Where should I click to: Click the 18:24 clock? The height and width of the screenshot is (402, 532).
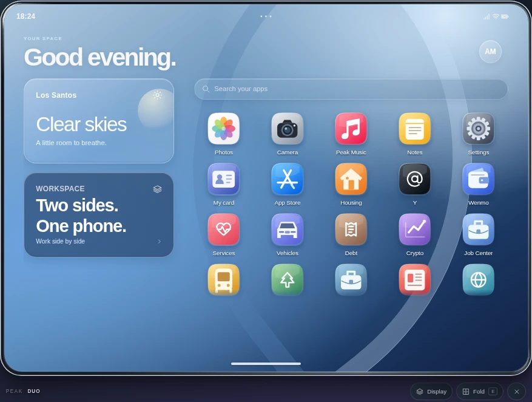click(x=26, y=16)
